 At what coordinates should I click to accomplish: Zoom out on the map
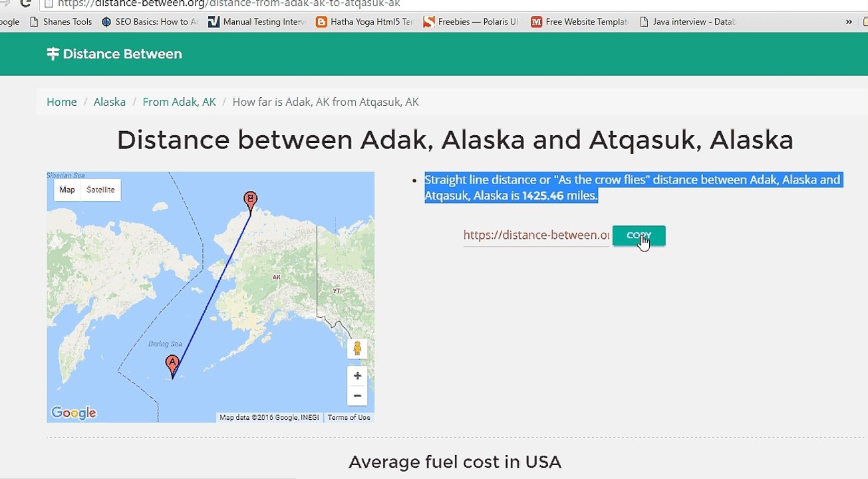click(357, 395)
